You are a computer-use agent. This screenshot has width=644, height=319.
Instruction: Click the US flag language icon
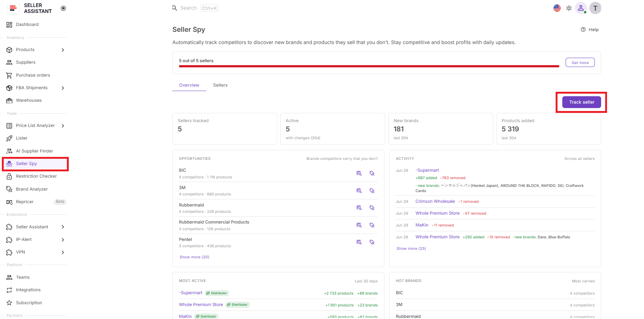[x=557, y=8]
